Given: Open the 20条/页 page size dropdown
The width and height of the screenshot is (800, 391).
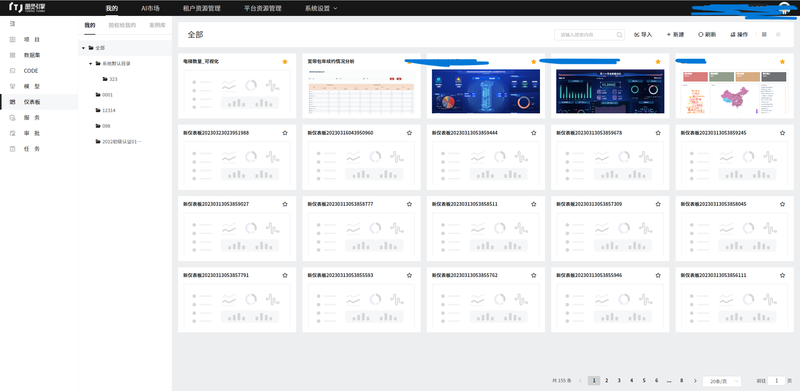Looking at the screenshot, I should [721, 381].
